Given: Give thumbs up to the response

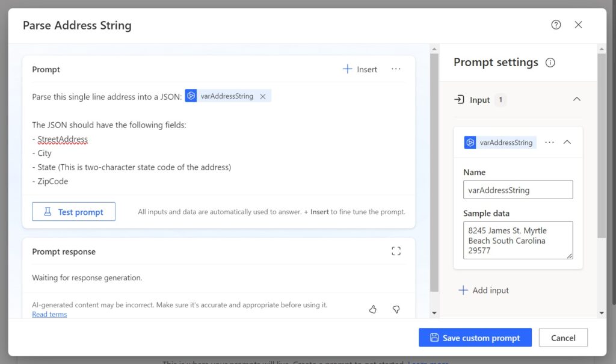Looking at the screenshot, I should (373, 309).
